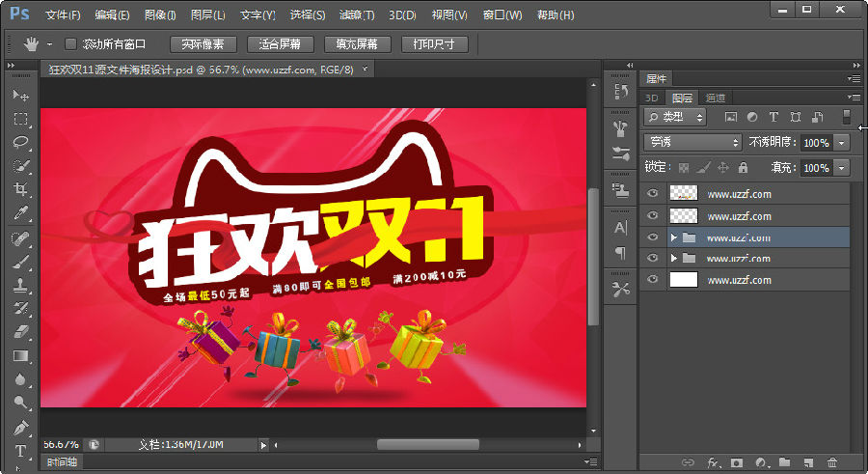
Task: Toggle lock all padlock
Action: point(743,167)
